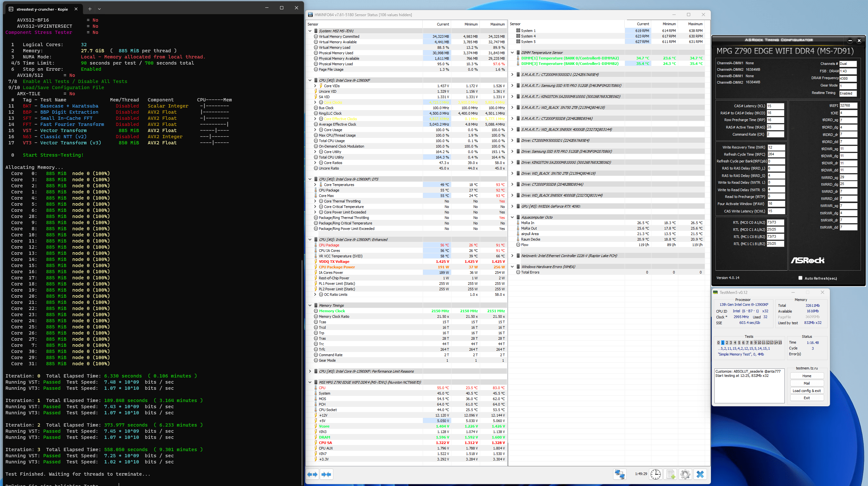Image resolution: width=868 pixels, height=486 pixels.
Task: Click the circle icon beside Flow sensor
Action: 518,245
